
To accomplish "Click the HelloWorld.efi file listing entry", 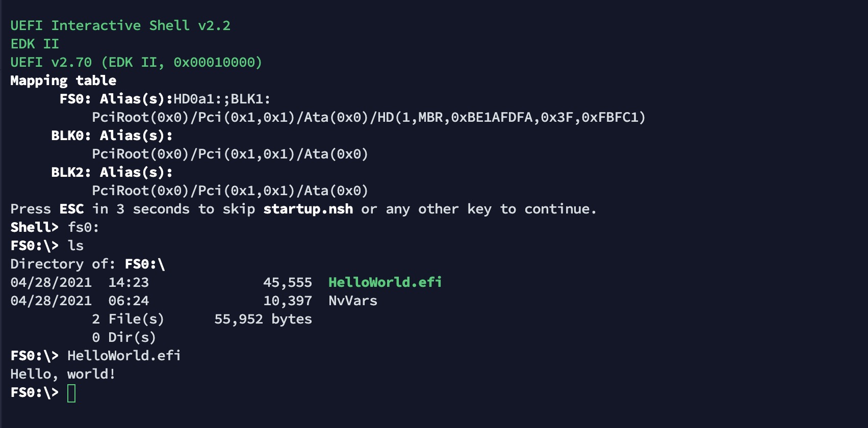I will (x=385, y=282).
